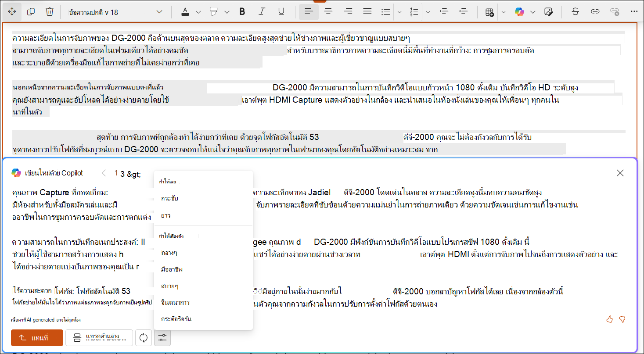Regenerate the Copilot draft
The image size is (644, 354).
143,338
